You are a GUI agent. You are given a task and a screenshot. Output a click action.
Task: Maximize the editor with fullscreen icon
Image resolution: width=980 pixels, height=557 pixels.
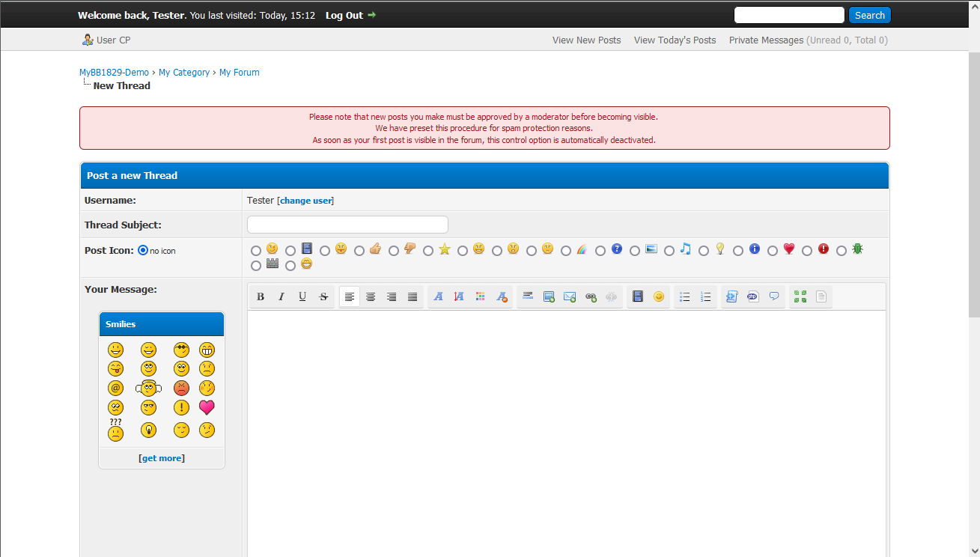[x=800, y=296]
